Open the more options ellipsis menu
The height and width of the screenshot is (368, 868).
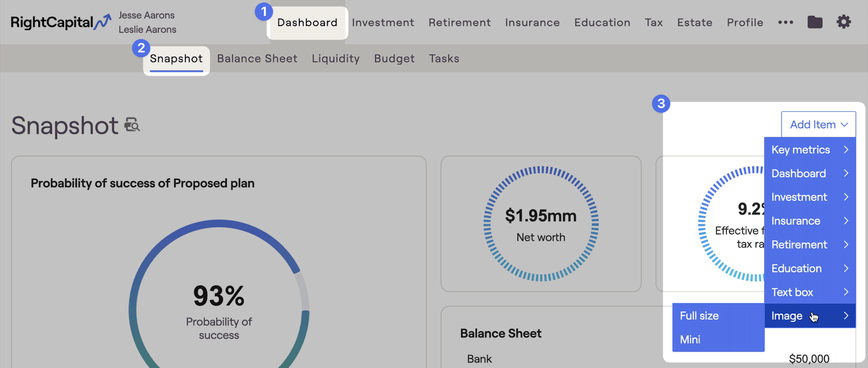(x=786, y=22)
